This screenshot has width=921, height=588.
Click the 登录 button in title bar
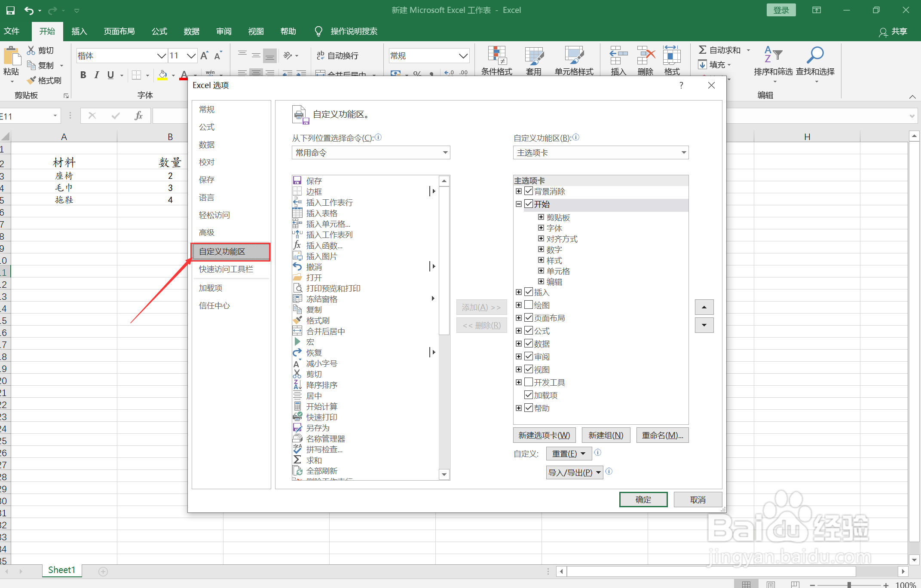pyautogui.click(x=781, y=10)
